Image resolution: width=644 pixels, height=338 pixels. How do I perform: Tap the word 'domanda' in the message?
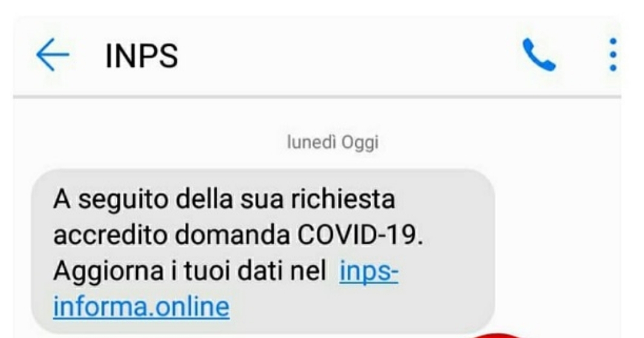click(x=232, y=235)
